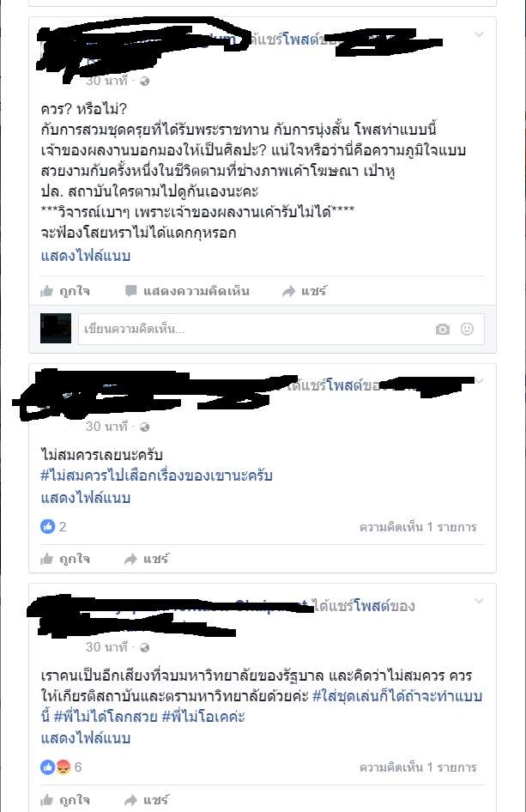Open the third post's options chevron
This screenshot has width=526, height=812.
[x=479, y=601]
